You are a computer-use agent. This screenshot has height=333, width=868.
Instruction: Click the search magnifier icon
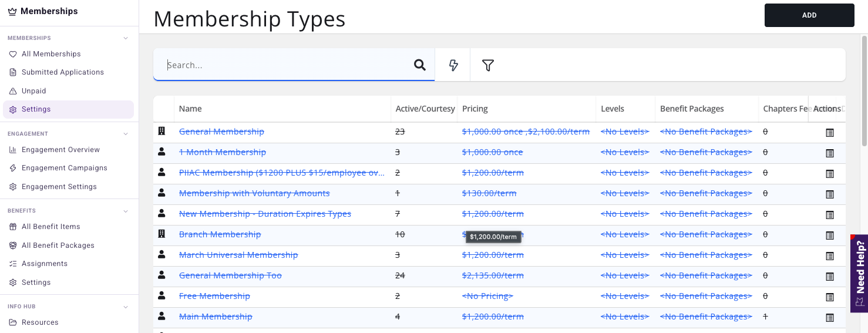click(419, 65)
